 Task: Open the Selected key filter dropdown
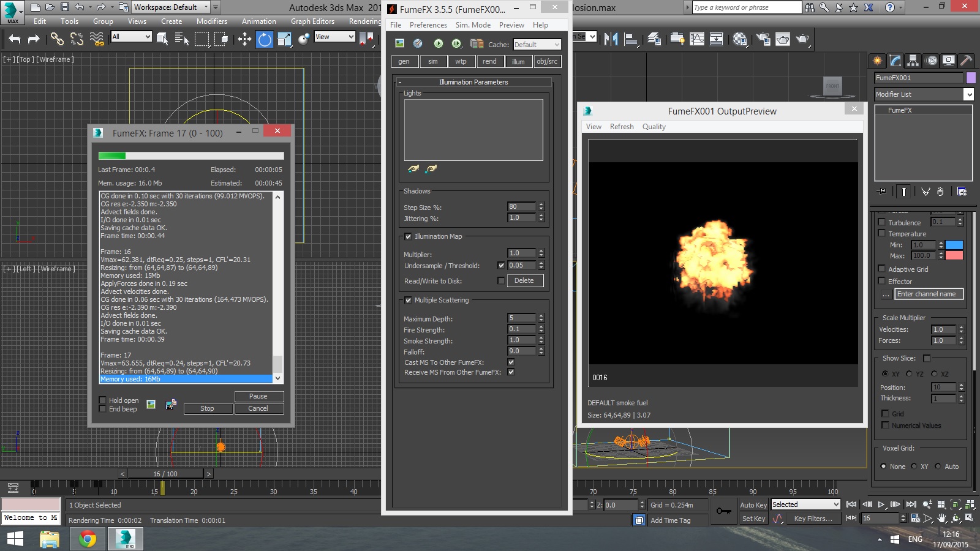click(x=805, y=504)
